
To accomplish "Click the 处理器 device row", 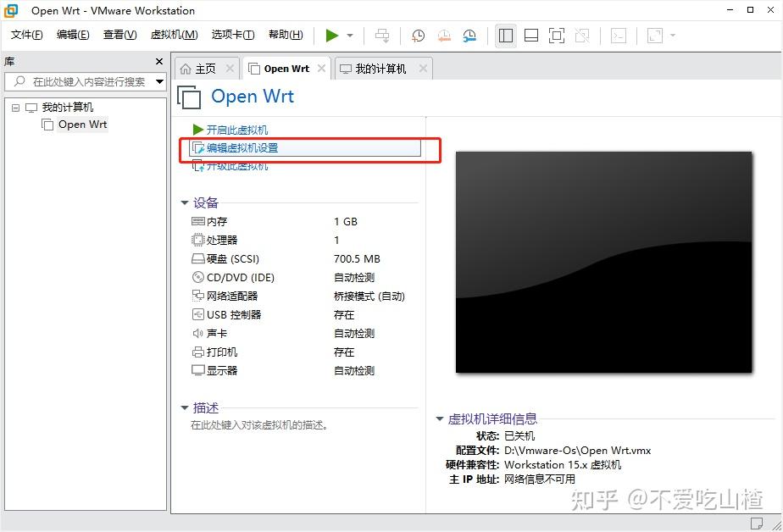I will 303,240.
